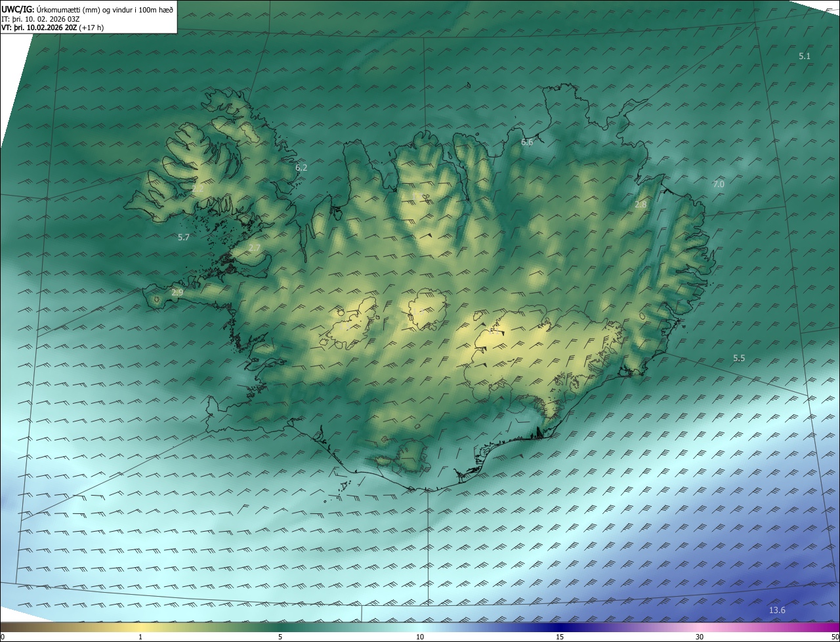Image resolution: width=840 pixels, height=642 pixels.
Task: Click the 2.7 value label on the map
Action: 255,248
